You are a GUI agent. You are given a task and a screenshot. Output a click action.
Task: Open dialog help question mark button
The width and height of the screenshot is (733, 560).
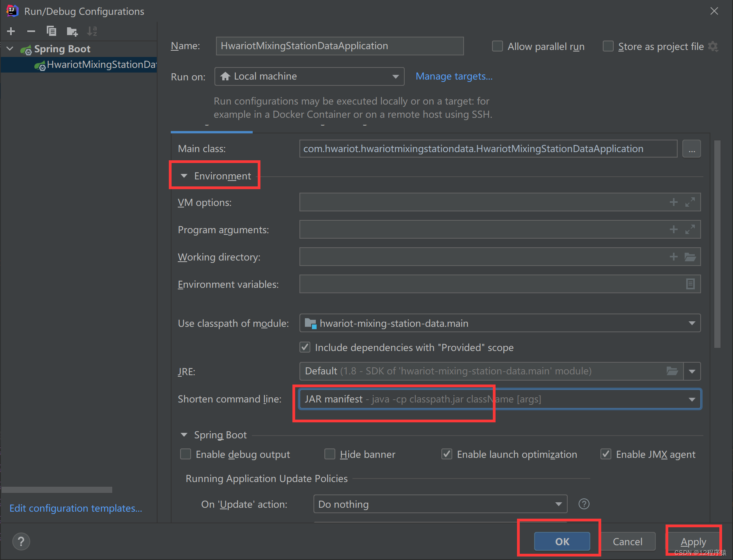click(x=21, y=541)
